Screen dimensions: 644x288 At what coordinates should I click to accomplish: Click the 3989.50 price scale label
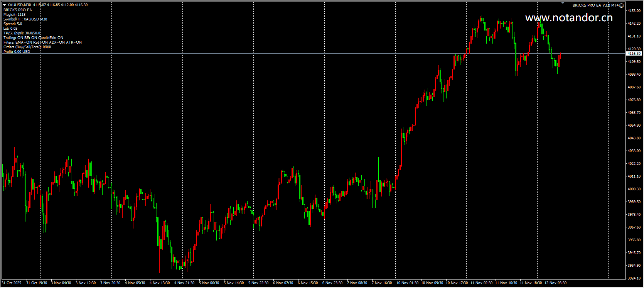634,202
